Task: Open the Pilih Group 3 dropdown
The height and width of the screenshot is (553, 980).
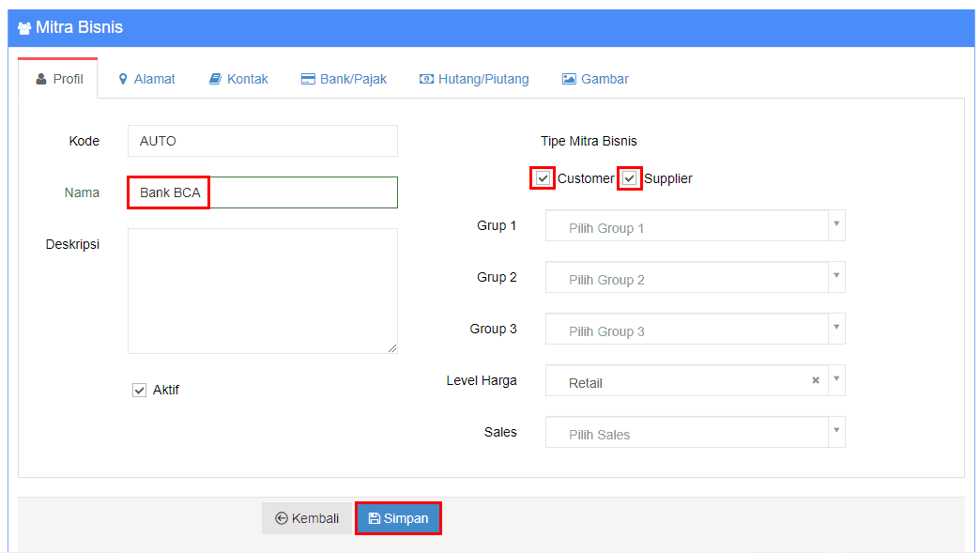Action: pyautogui.click(x=695, y=329)
